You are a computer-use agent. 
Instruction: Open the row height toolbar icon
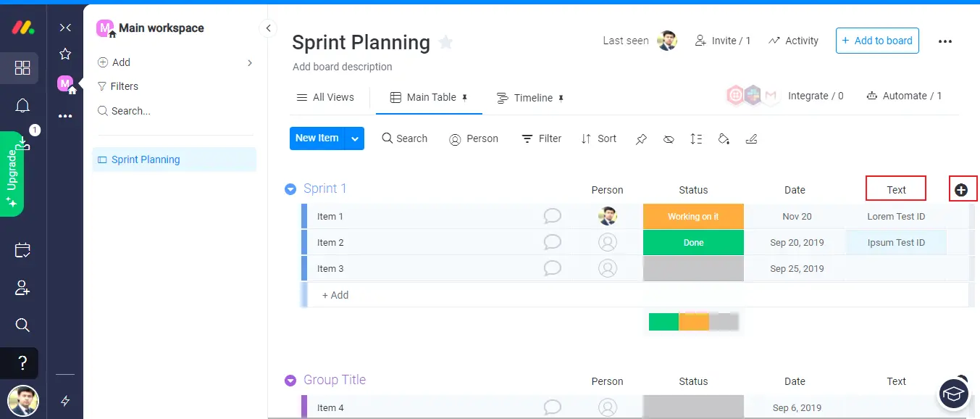coord(696,138)
